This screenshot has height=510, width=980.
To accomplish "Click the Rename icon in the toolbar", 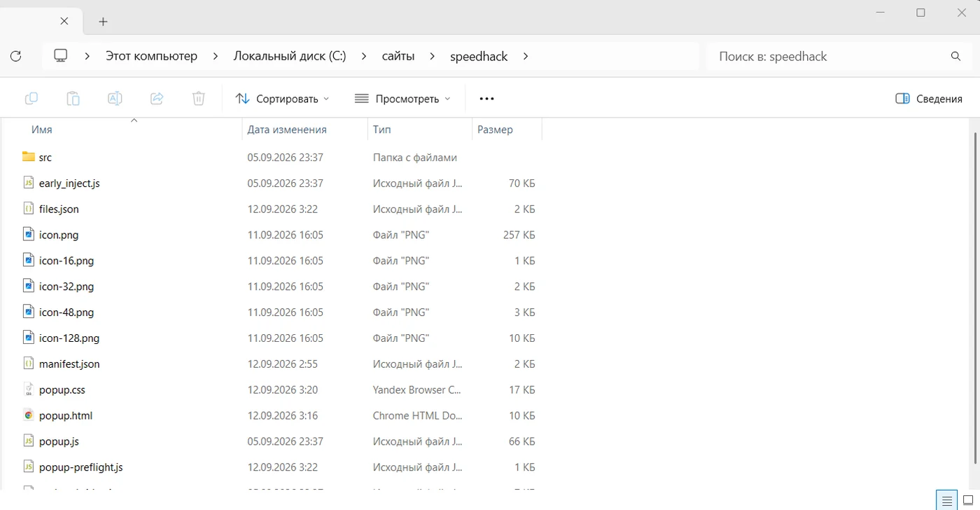I will (x=115, y=99).
